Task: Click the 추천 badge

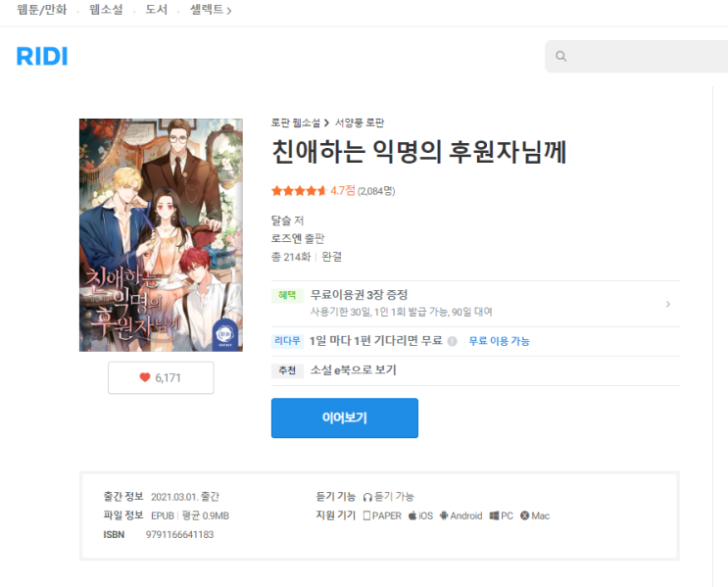Action: (x=287, y=370)
